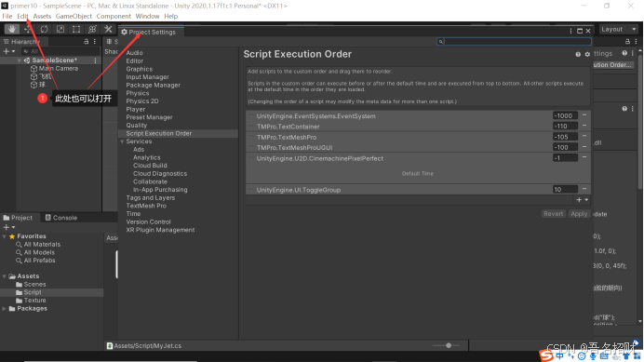Image resolution: width=644 pixels, height=362 pixels.
Task: Select the combined Transform tool
Action: 92,29
